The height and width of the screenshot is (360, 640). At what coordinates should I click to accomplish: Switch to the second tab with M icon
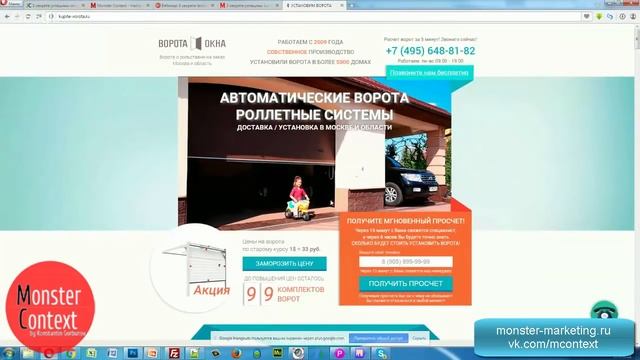click(x=119, y=5)
